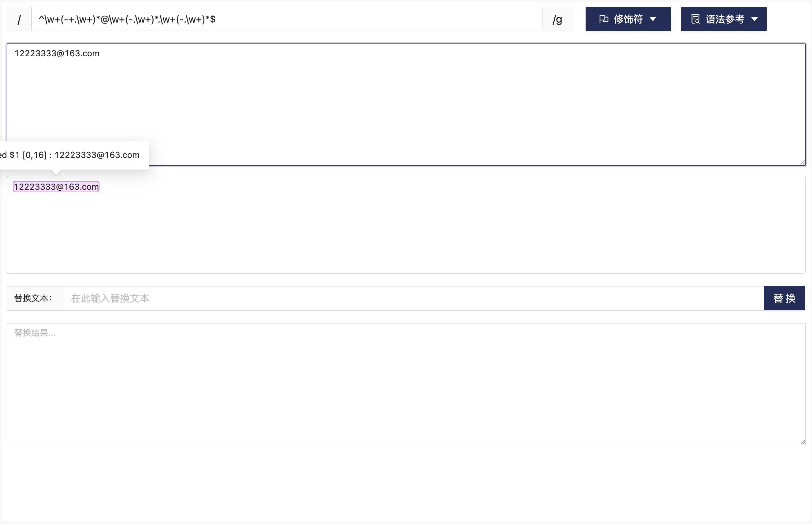Click the 替换结果 result textarea
Image resolution: width=812 pixels, height=524 pixels.
[406, 384]
